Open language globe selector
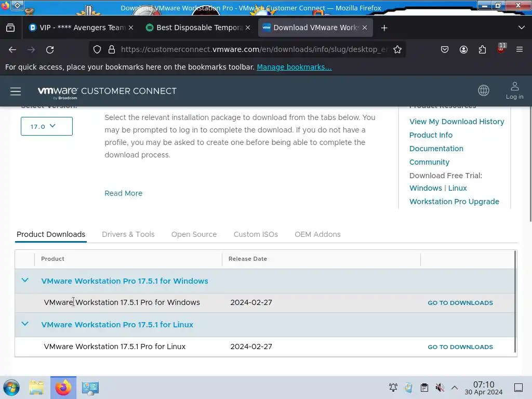Screen dimensions: 532x399 pos(484,90)
